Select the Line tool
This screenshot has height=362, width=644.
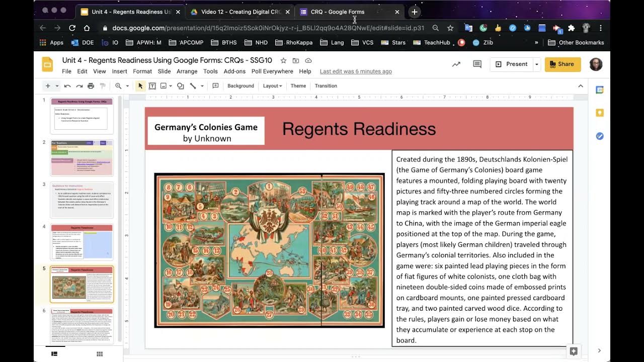coord(193,86)
